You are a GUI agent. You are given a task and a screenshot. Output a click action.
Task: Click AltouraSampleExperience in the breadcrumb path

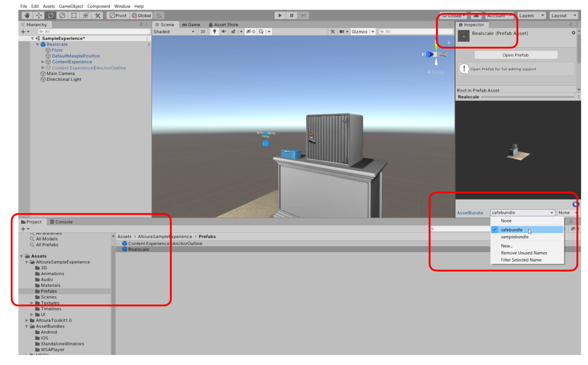pos(165,237)
